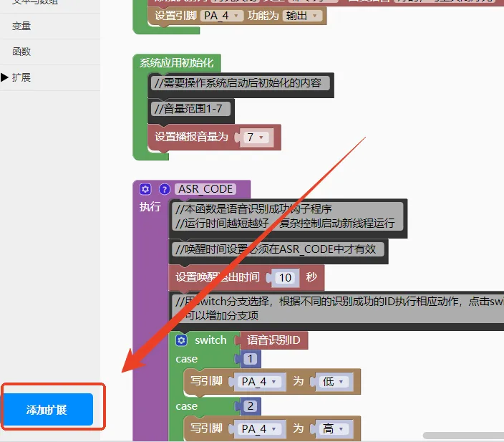This screenshot has width=504, height=442.
Task: Click the ASR_CODE function name field
Action: pos(205,189)
